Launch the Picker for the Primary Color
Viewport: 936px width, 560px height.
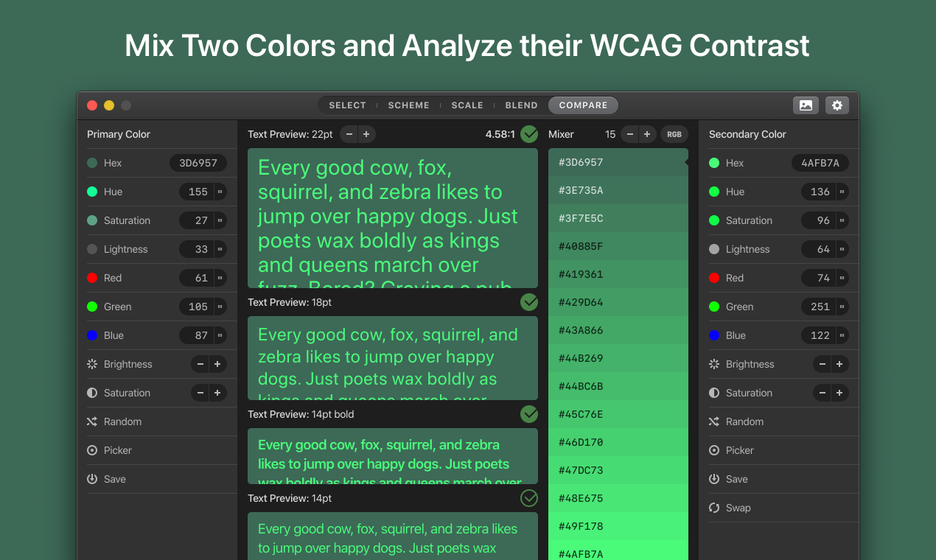[x=92, y=450]
